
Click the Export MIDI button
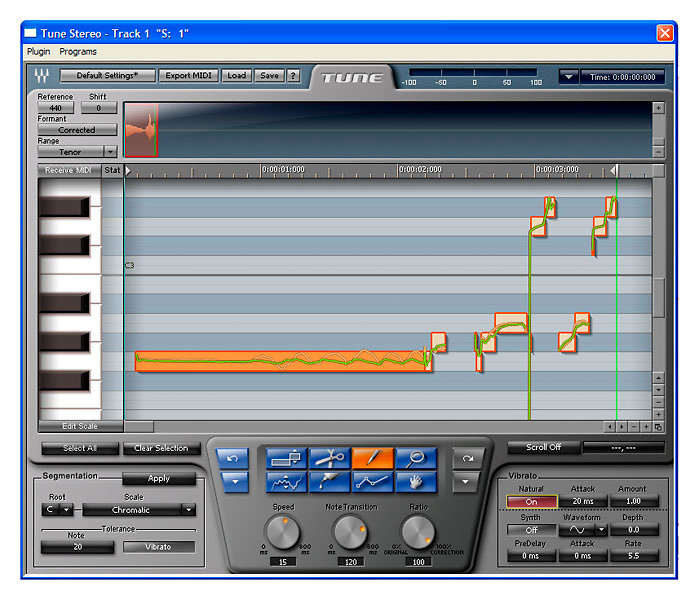click(189, 75)
